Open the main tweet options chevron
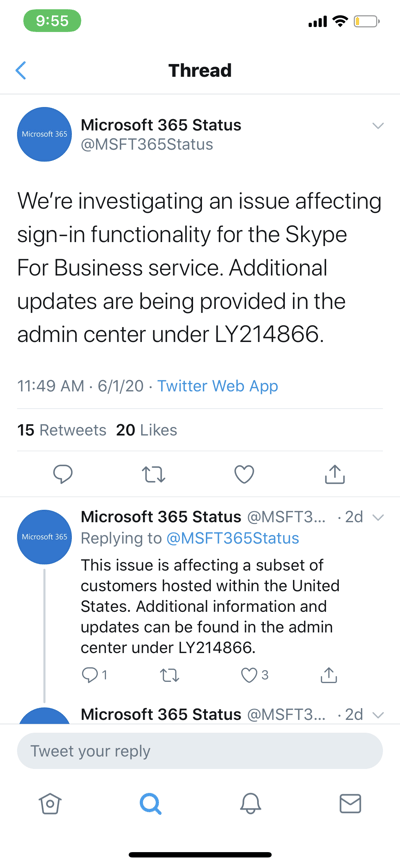 coord(378,126)
